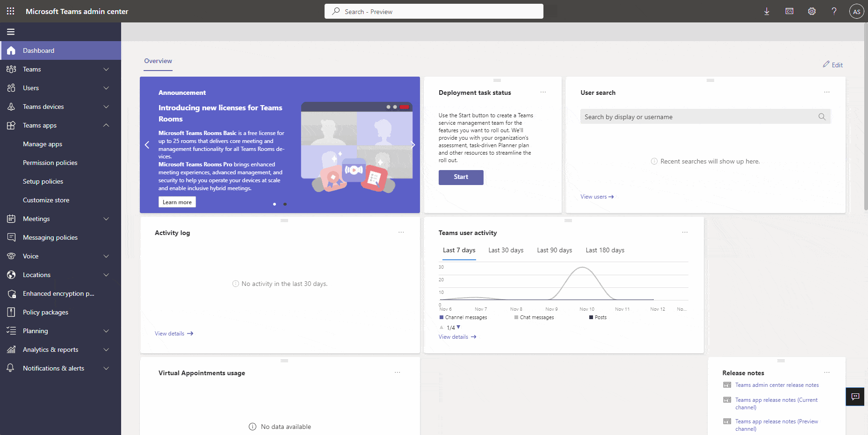Open the feedback chat icon at right edge
The image size is (868, 435).
pyautogui.click(x=855, y=397)
